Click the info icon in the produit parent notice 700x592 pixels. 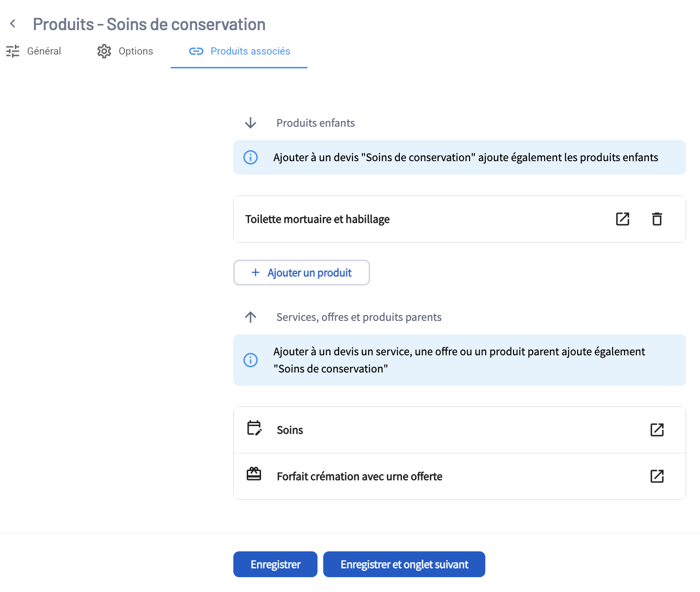[x=251, y=360]
